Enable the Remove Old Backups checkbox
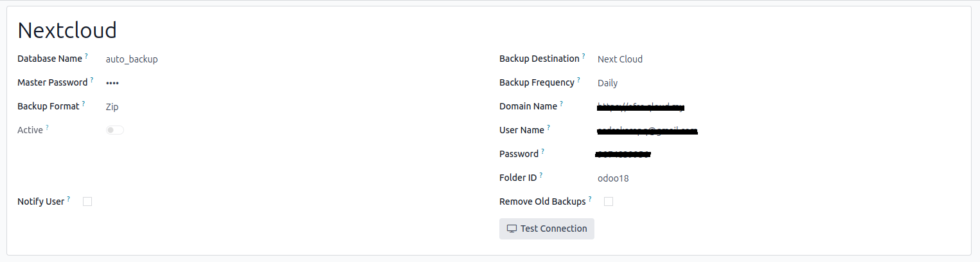 pyautogui.click(x=609, y=201)
